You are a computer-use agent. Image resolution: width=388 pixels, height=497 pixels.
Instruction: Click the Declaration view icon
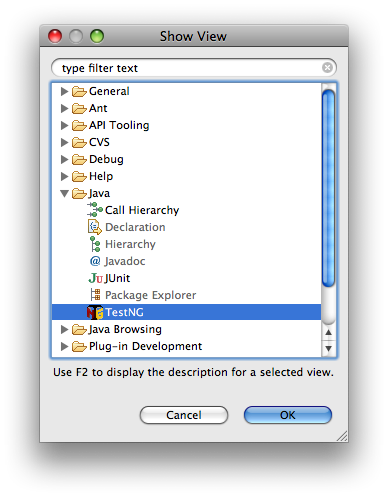(95, 227)
